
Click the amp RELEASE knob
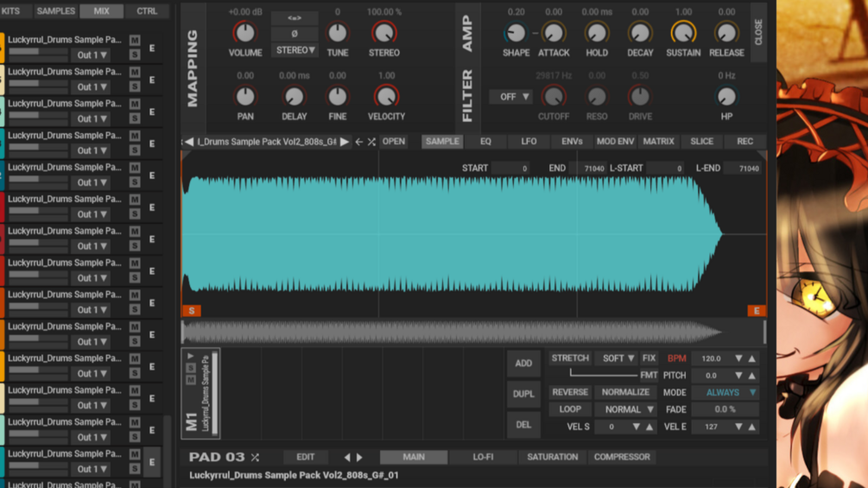click(726, 33)
